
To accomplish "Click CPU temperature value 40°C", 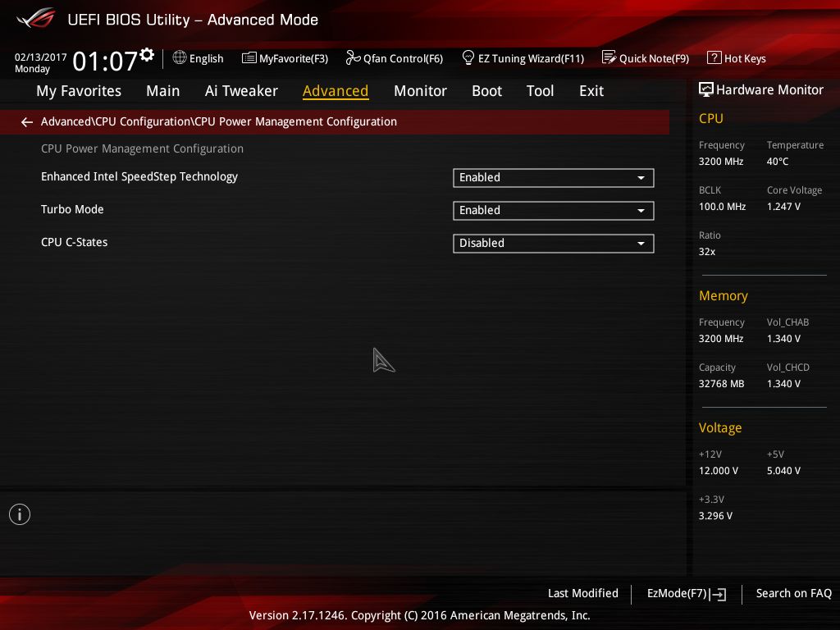I will (778, 162).
